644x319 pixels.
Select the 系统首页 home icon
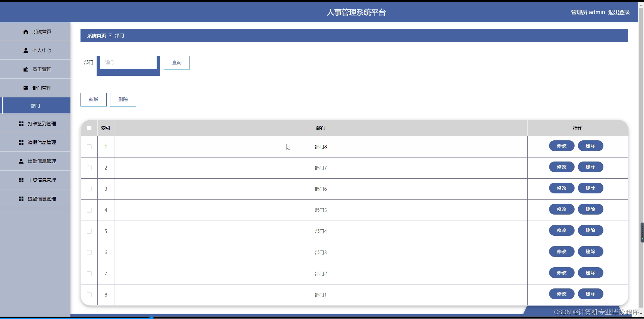26,32
